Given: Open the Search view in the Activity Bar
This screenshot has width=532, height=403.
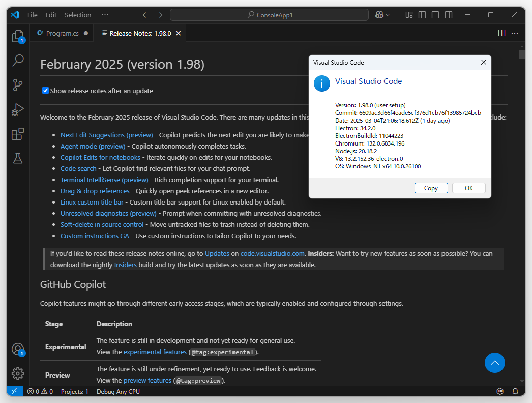Looking at the screenshot, I should pyautogui.click(x=18, y=61).
